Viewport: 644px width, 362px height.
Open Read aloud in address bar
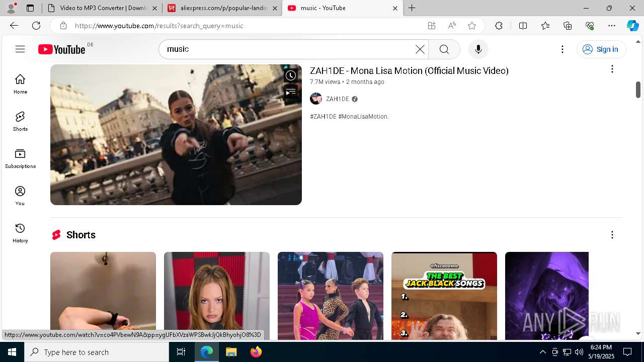pos(452,26)
